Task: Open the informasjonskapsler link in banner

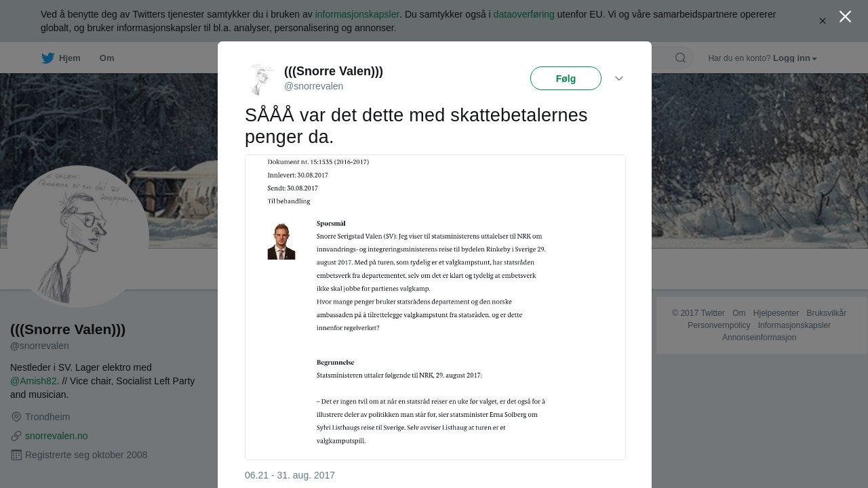Action: [357, 14]
